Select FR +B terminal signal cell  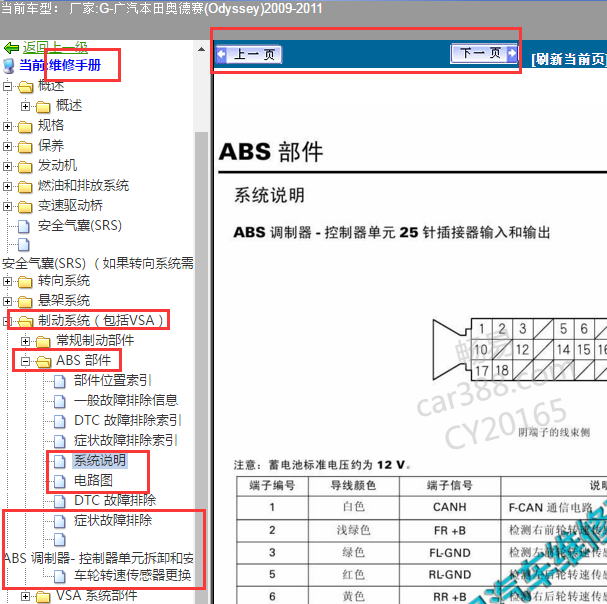click(449, 530)
